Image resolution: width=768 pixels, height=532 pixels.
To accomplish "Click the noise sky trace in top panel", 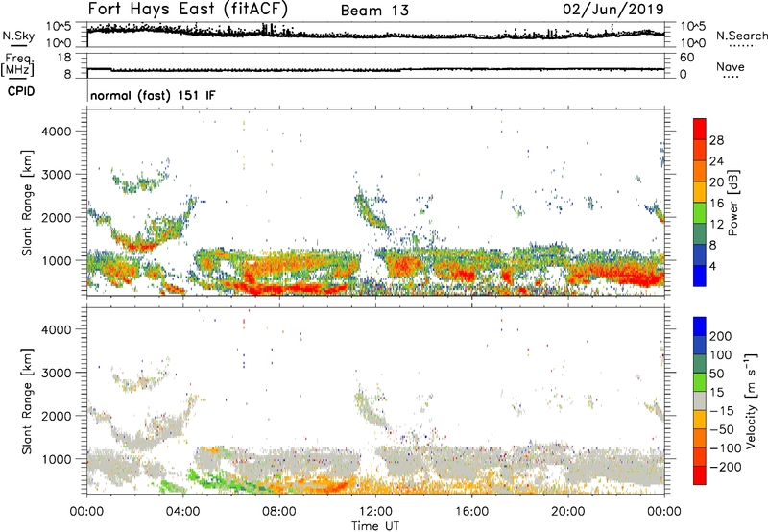I will pos(375,36).
